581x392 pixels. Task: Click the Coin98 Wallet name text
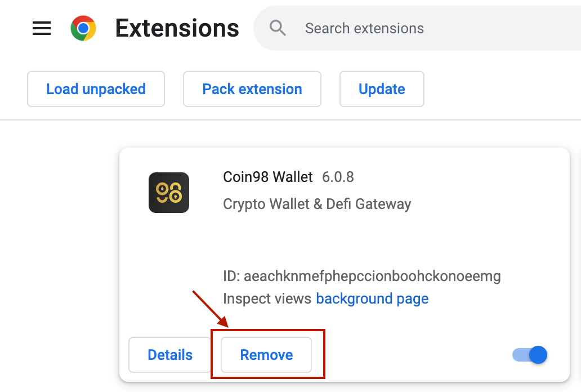coord(268,177)
